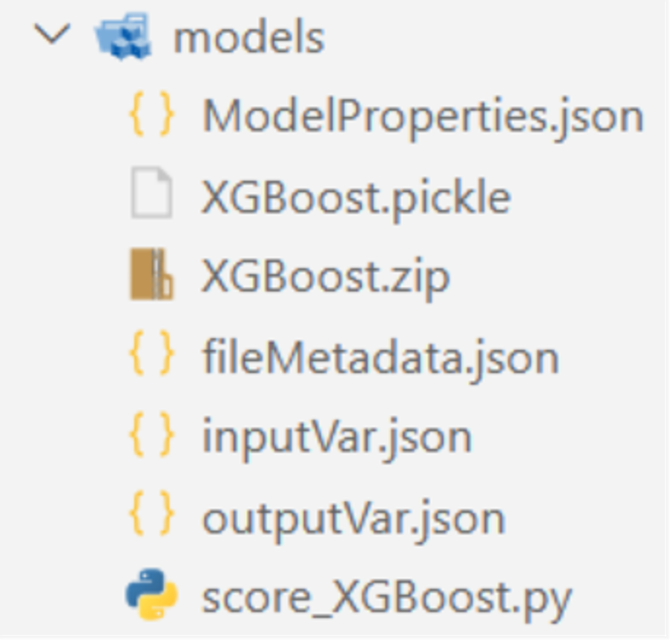Click the blank file icon for XGBoost.pickle
This screenshot has width=672, height=642.
pyautogui.click(x=152, y=196)
